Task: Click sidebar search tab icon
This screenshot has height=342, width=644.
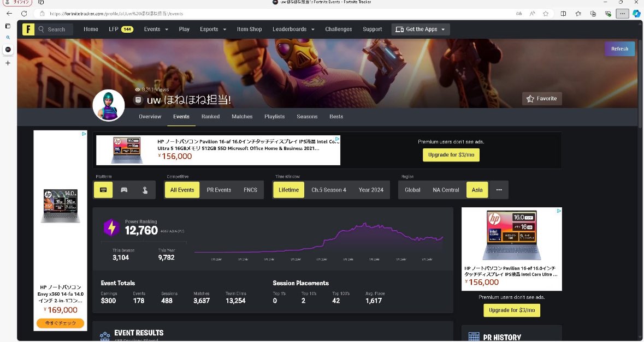Action: [x=8, y=37]
